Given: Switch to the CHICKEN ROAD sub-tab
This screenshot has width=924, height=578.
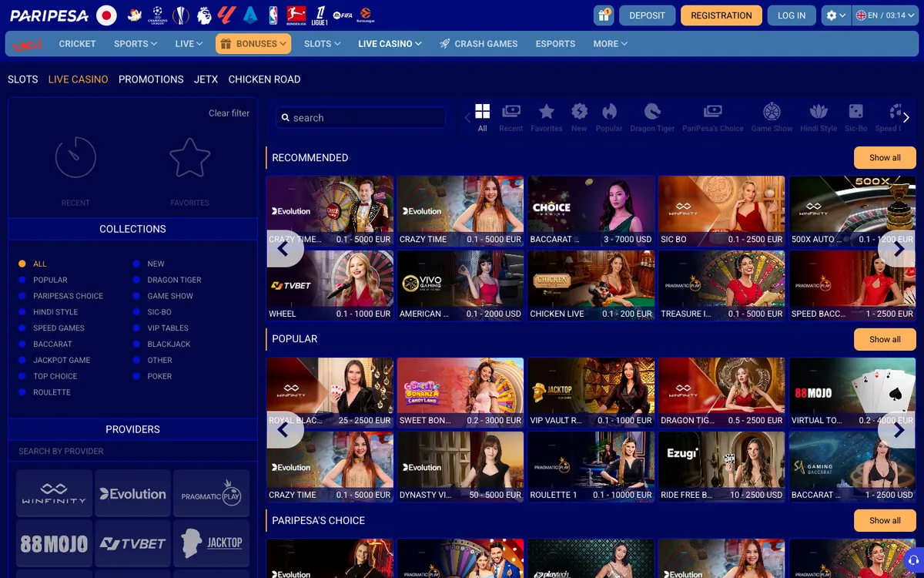Looking at the screenshot, I should tap(264, 79).
